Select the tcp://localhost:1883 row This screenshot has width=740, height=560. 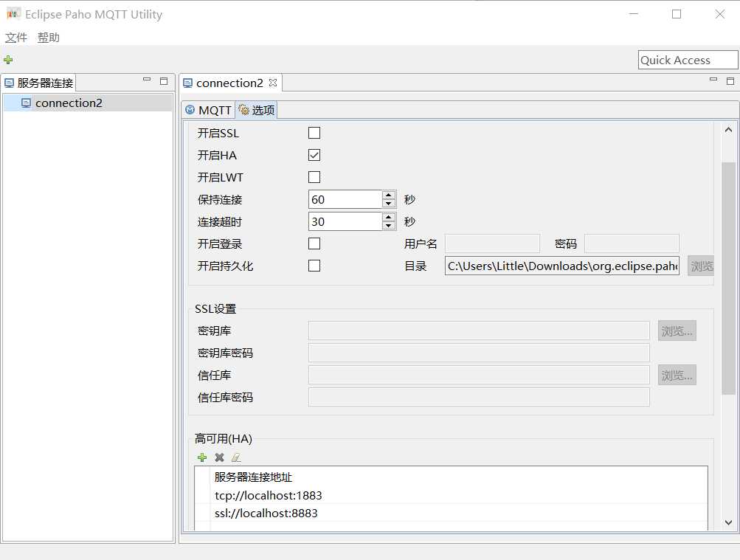[452, 495]
